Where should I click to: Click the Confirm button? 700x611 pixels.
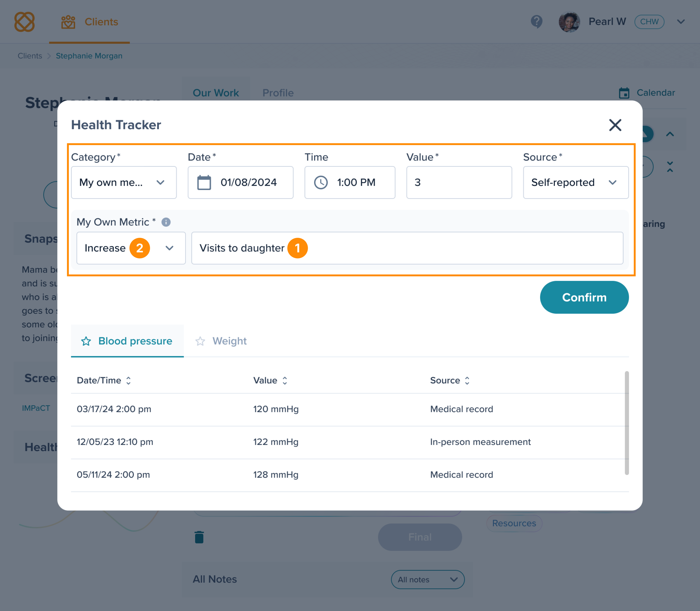coord(584,297)
